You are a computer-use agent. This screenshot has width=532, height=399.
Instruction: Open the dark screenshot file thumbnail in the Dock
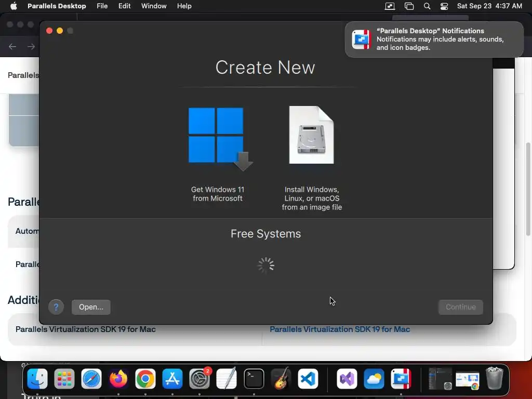(440, 379)
